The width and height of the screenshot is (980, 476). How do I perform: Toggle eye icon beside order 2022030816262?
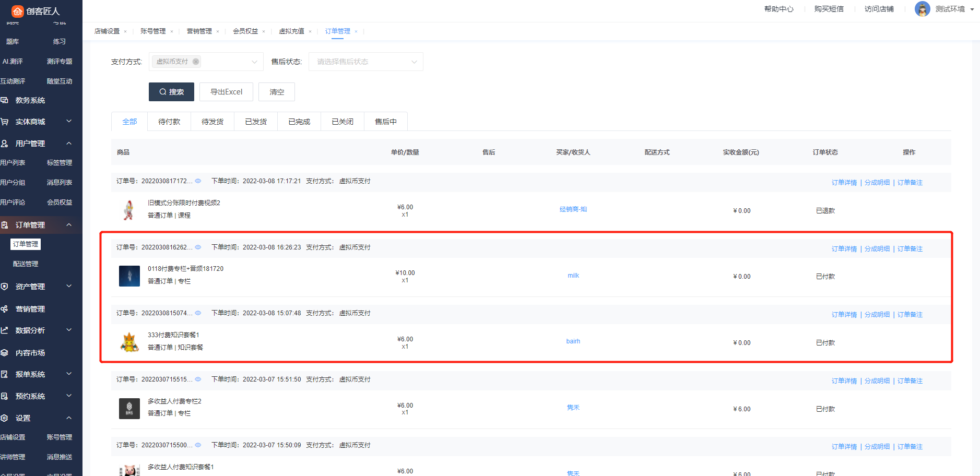coord(198,247)
